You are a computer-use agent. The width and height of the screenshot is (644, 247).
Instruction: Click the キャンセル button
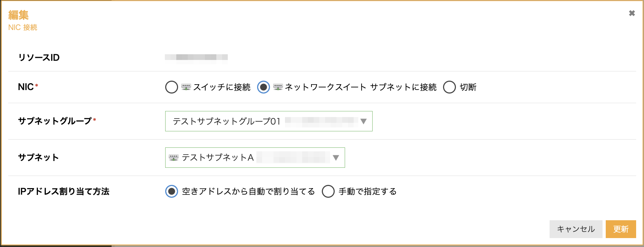point(576,229)
